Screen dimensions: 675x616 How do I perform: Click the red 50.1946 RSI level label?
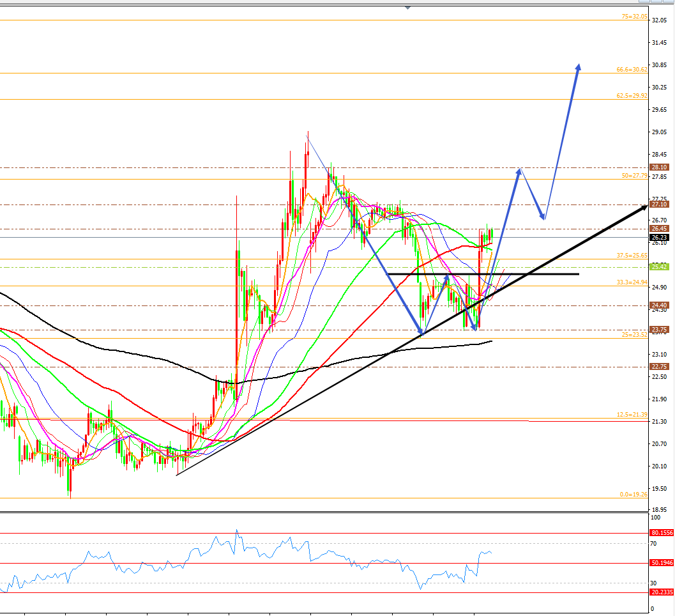(x=661, y=563)
